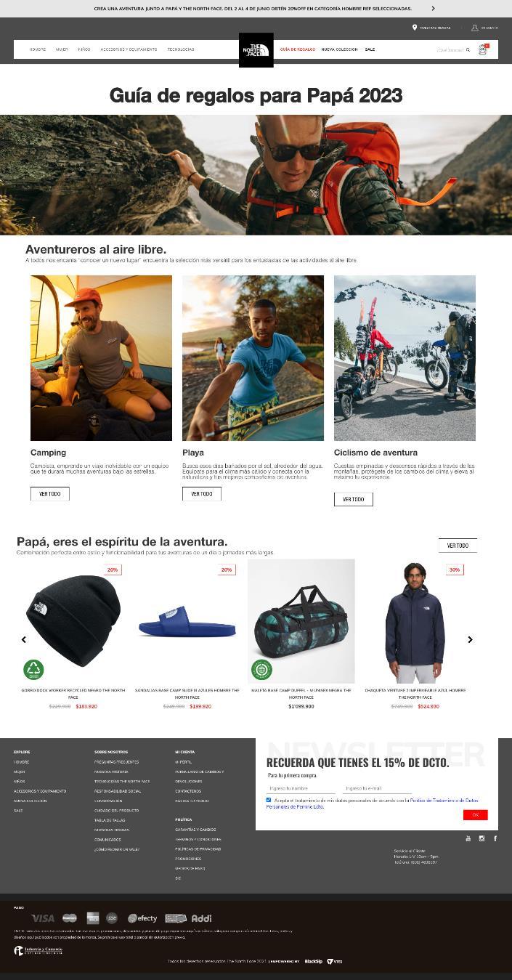Show previous products in carousel
Image resolution: width=512 pixels, height=980 pixels.
click(x=24, y=639)
